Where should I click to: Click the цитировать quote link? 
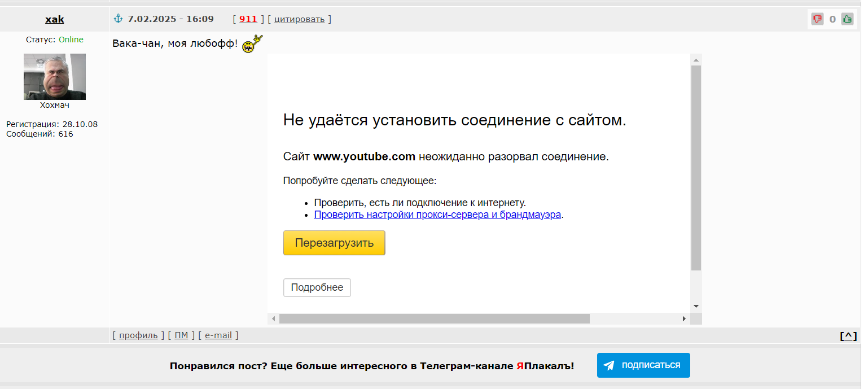point(300,19)
